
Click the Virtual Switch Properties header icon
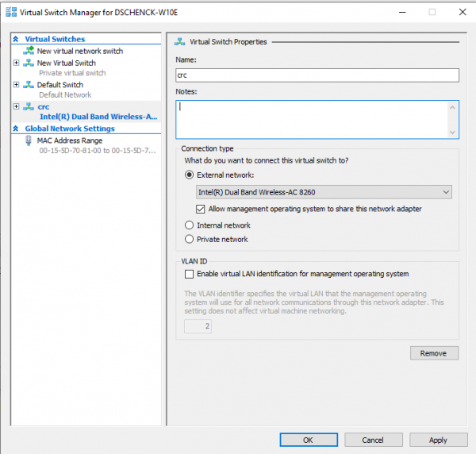click(180, 42)
